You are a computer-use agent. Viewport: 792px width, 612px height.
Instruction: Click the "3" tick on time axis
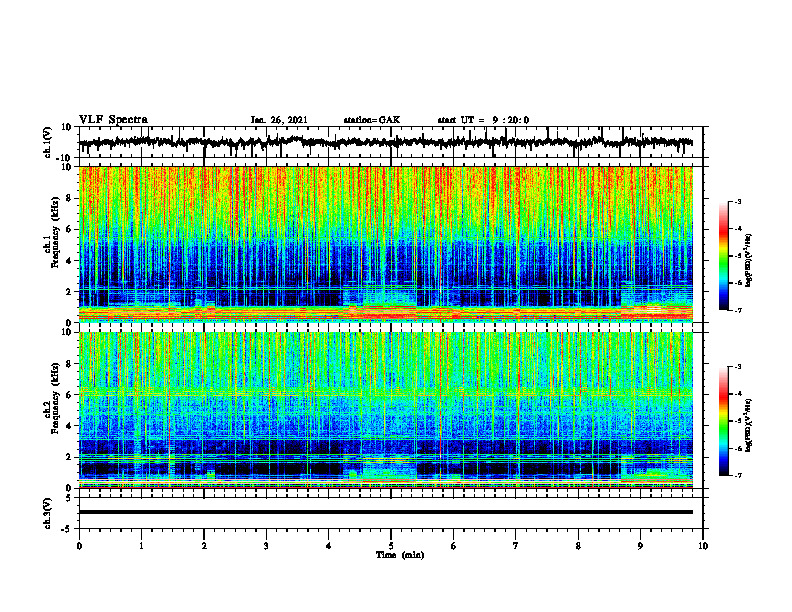click(266, 546)
